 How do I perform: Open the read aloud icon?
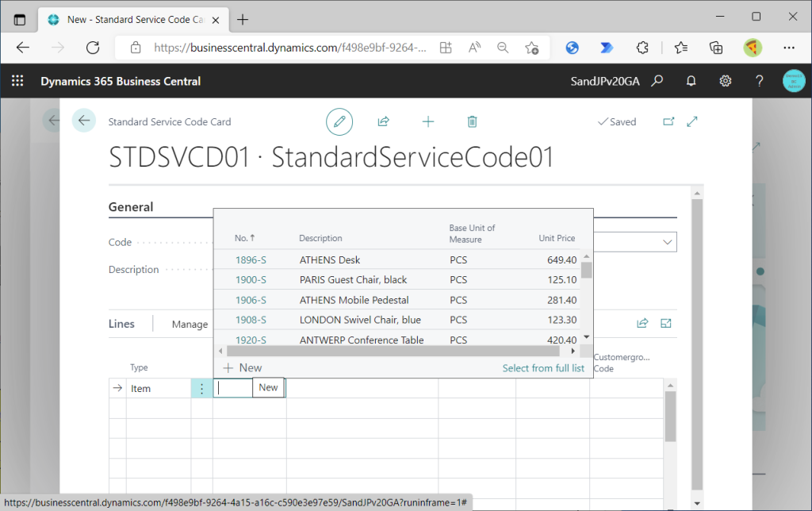click(x=474, y=48)
